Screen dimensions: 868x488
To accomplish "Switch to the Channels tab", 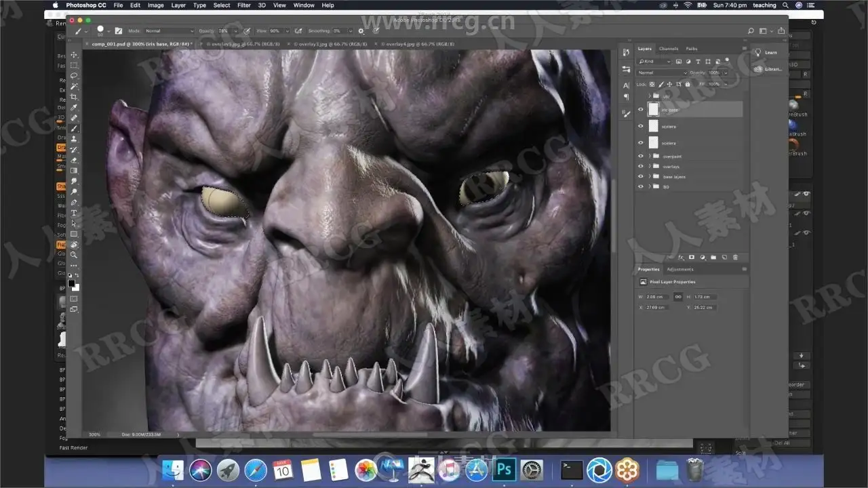I will (x=668, y=49).
